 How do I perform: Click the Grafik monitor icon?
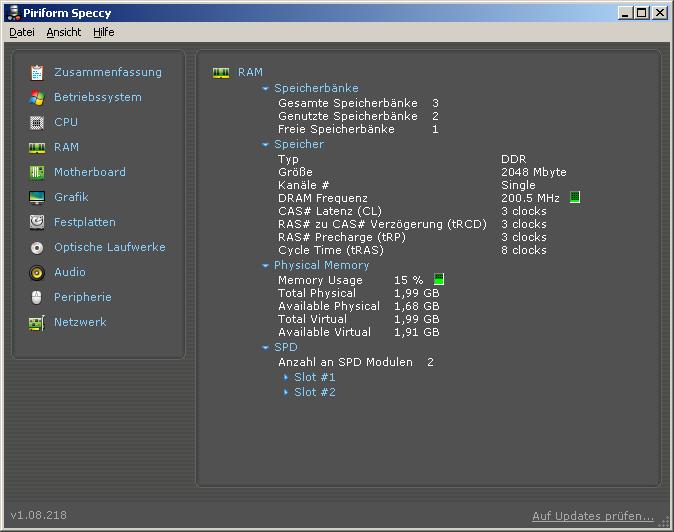click(37, 198)
